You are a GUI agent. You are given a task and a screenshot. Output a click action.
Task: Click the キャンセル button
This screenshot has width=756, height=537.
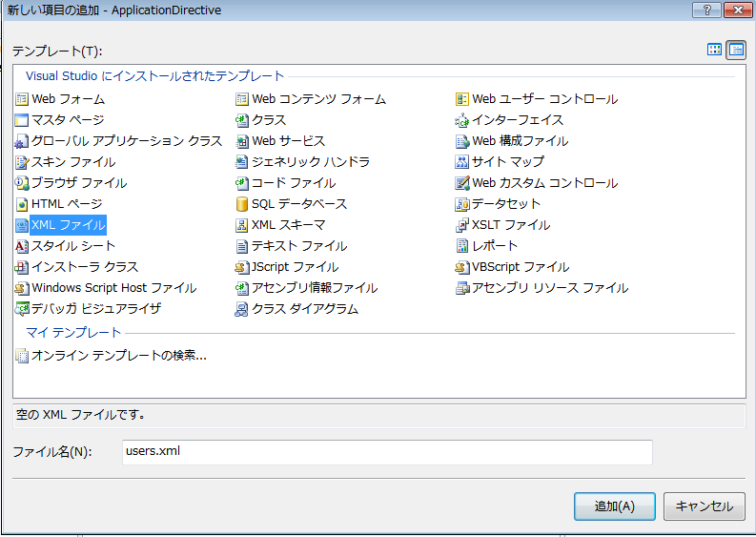(x=704, y=506)
